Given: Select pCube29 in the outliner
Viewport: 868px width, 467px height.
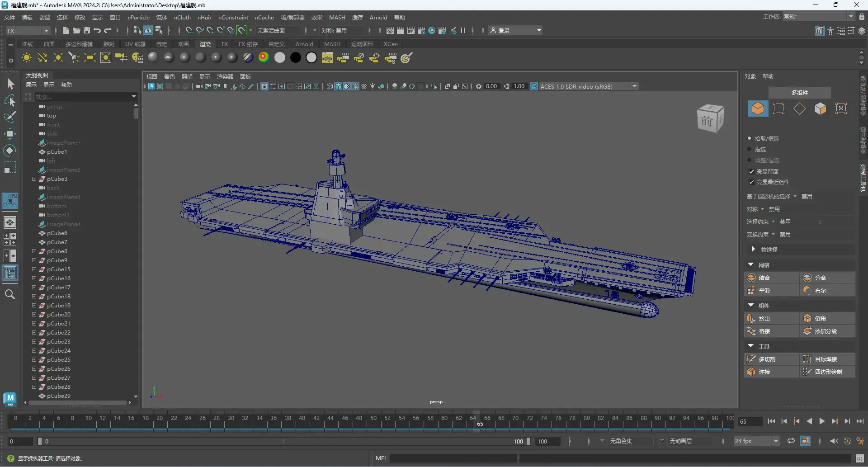Looking at the screenshot, I should [59, 396].
